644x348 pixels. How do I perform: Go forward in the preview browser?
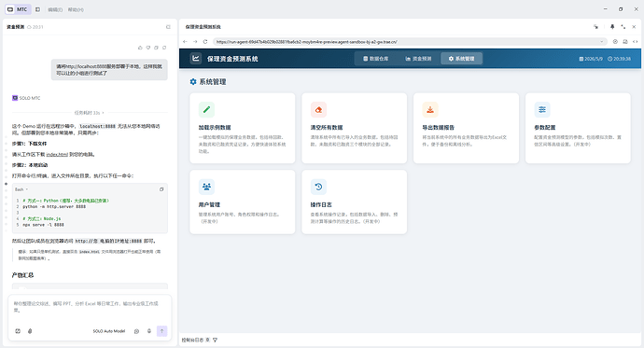point(195,41)
